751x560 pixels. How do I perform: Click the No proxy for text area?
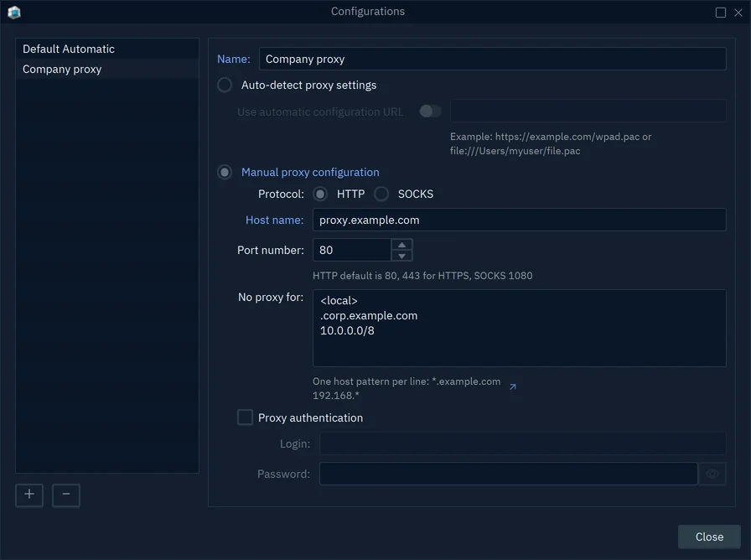coord(519,328)
